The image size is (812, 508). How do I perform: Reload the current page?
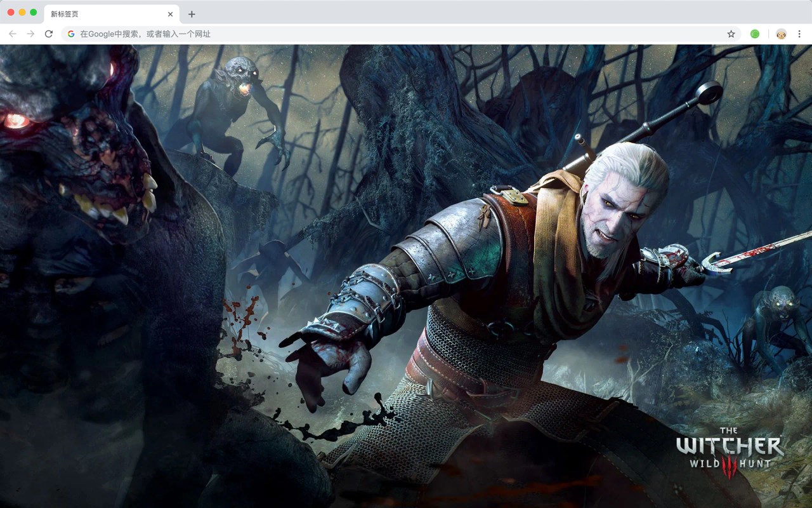coord(49,34)
